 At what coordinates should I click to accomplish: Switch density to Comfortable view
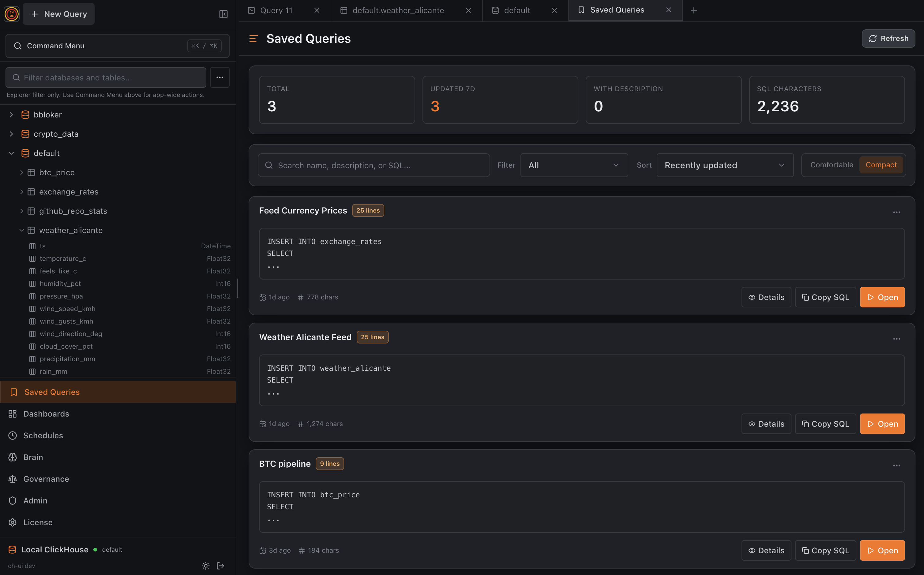(x=832, y=165)
